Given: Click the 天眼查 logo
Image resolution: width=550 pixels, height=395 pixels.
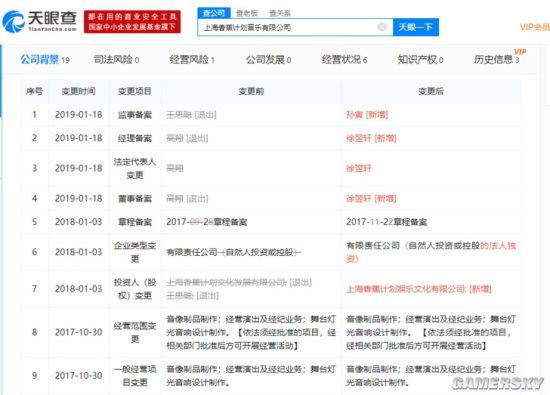Looking at the screenshot, I should pyautogui.click(x=39, y=21).
